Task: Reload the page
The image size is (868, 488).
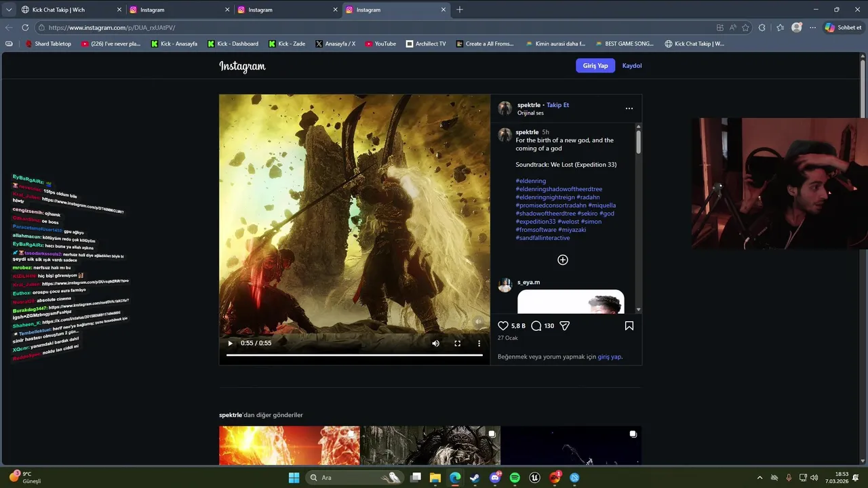Action: 25,28
